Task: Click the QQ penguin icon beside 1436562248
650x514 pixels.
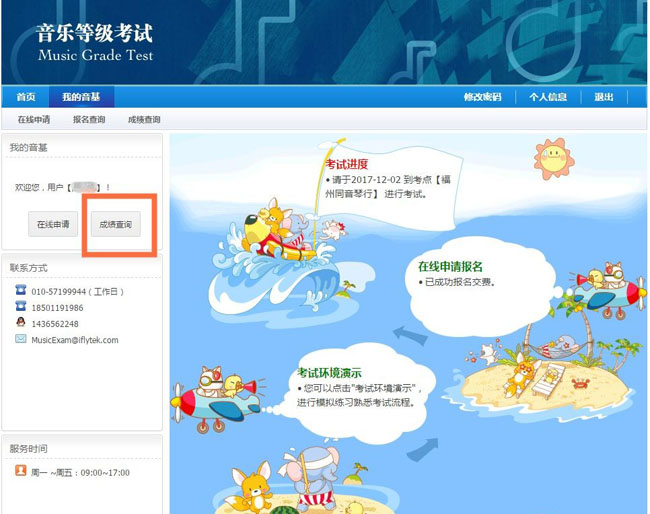Action: 21,322
